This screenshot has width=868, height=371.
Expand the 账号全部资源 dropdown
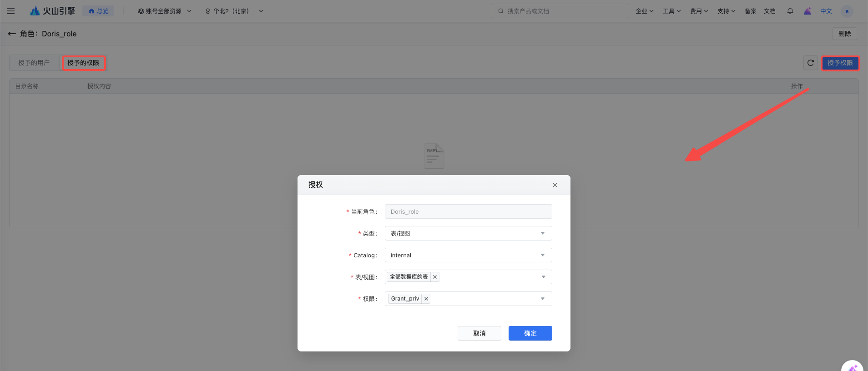(x=165, y=11)
